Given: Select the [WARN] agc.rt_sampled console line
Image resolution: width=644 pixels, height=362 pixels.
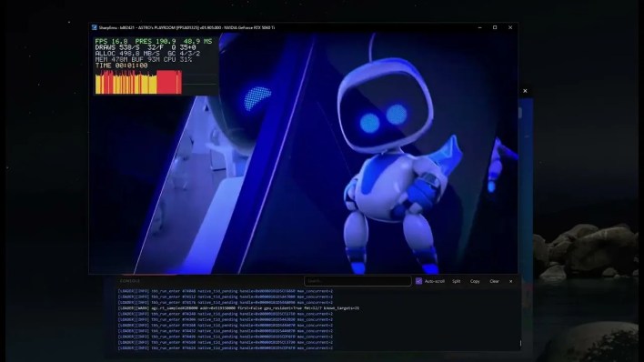Looking at the screenshot, I should point(238,308).
